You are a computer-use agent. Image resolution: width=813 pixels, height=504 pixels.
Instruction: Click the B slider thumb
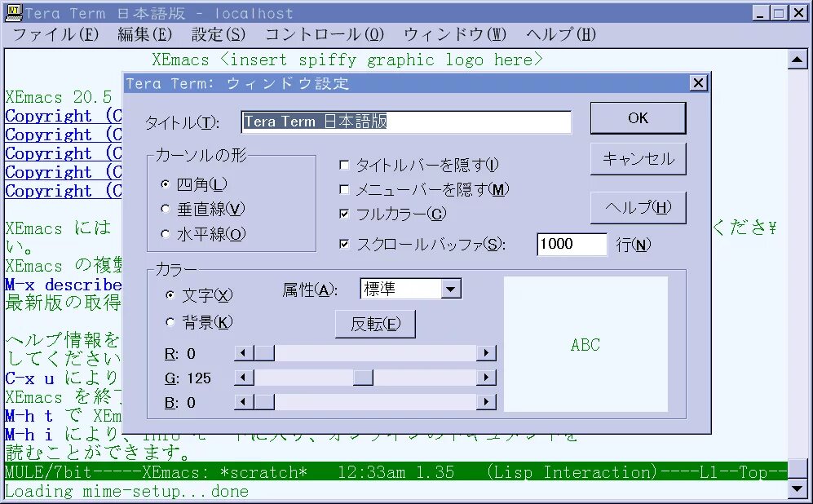[264, 402]
